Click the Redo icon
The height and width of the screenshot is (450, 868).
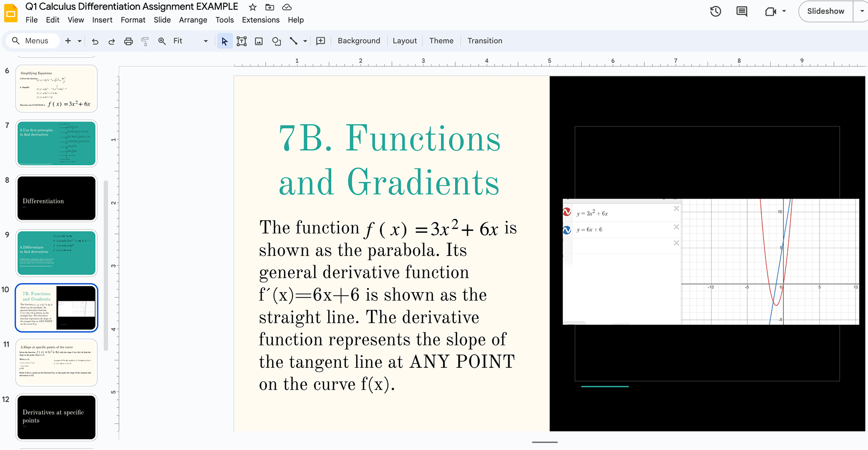112,41
